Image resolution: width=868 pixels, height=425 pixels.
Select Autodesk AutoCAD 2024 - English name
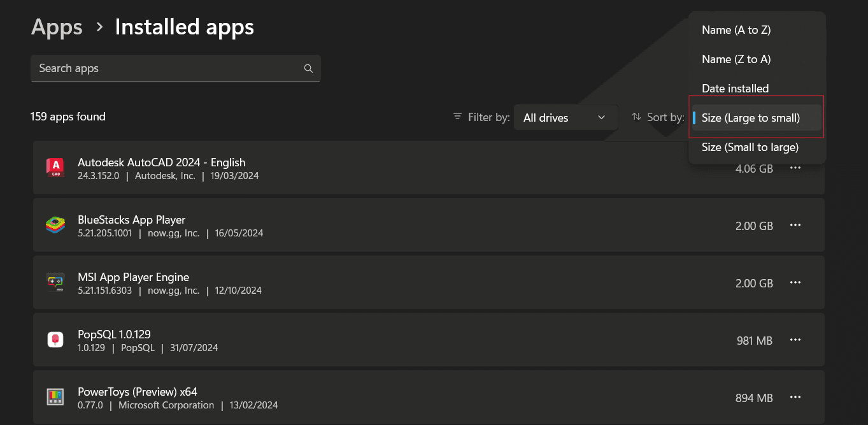(x=161, y=162)
